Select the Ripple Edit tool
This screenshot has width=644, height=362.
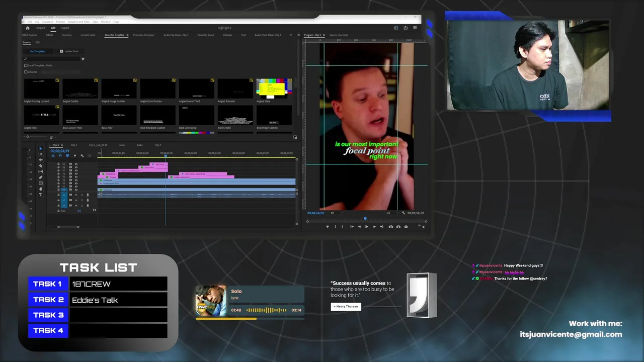(41, 160)
